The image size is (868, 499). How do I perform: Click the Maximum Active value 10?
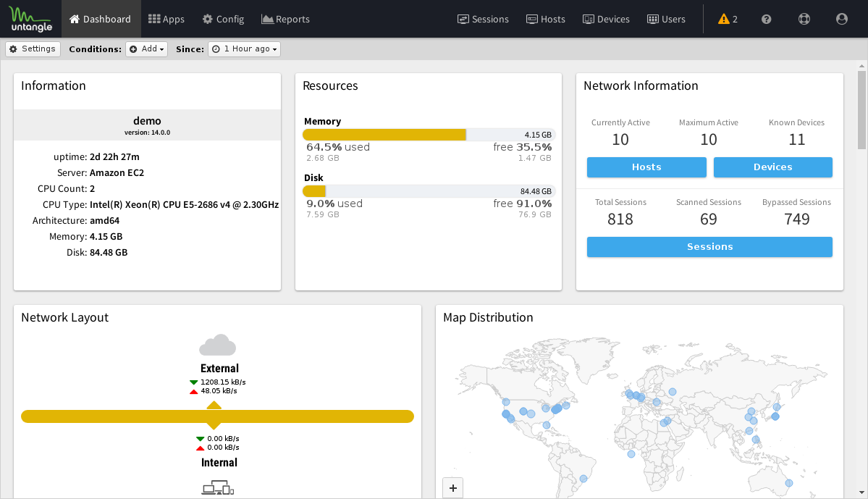709,140
